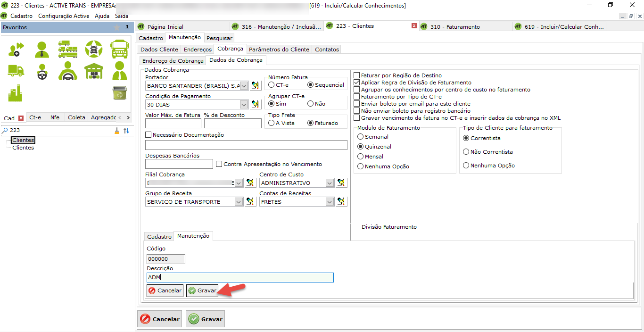
Task: Click the recycle bin icon in Favoritos
Action: click(119, 93)
